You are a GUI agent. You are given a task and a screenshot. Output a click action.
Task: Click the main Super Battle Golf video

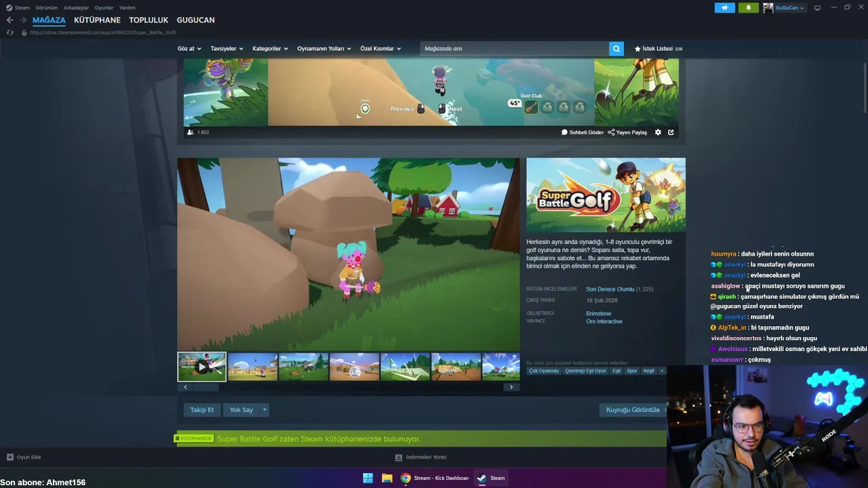[349, 254]
